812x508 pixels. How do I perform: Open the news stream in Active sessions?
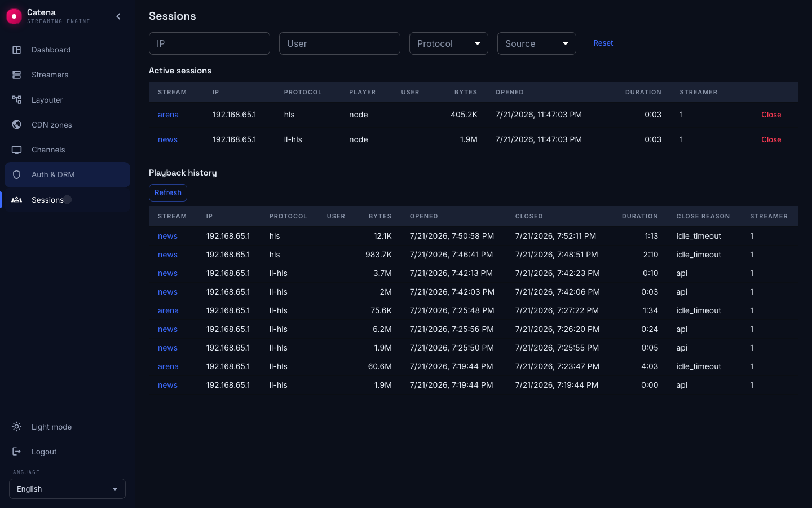pyautogui.click(x=167, y=139)
